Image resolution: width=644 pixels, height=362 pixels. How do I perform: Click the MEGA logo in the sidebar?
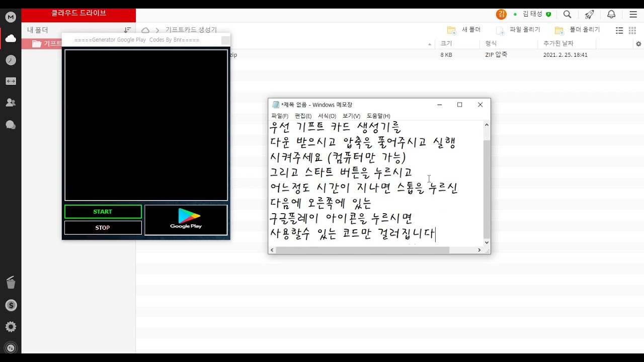point(11,17)
